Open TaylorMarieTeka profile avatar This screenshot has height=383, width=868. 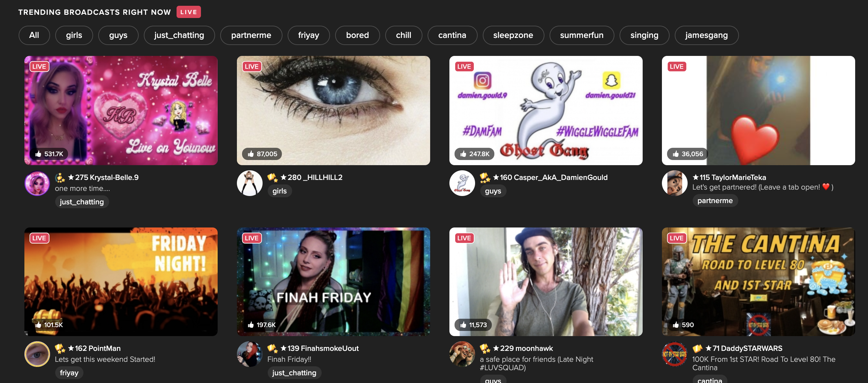(x=674, y=183)
